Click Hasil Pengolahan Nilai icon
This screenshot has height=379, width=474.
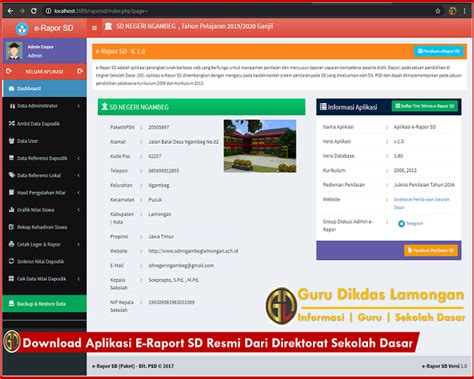click(11, 192)
